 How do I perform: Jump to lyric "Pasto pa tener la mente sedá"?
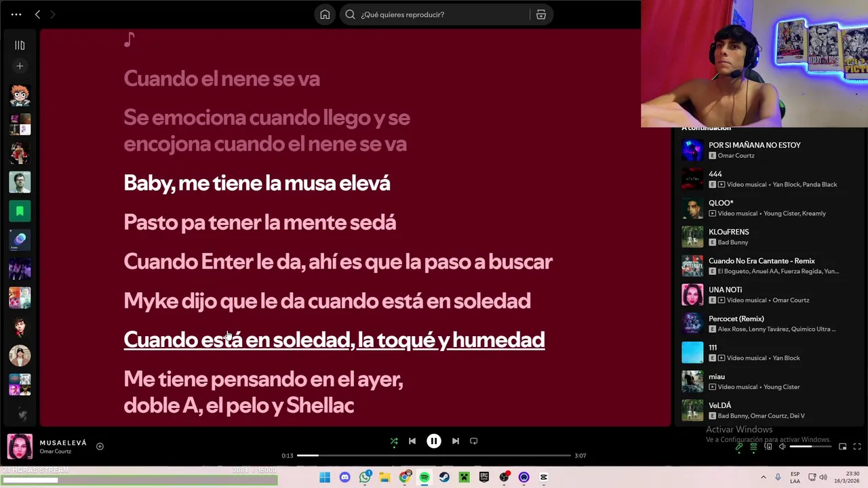(260, 222)
